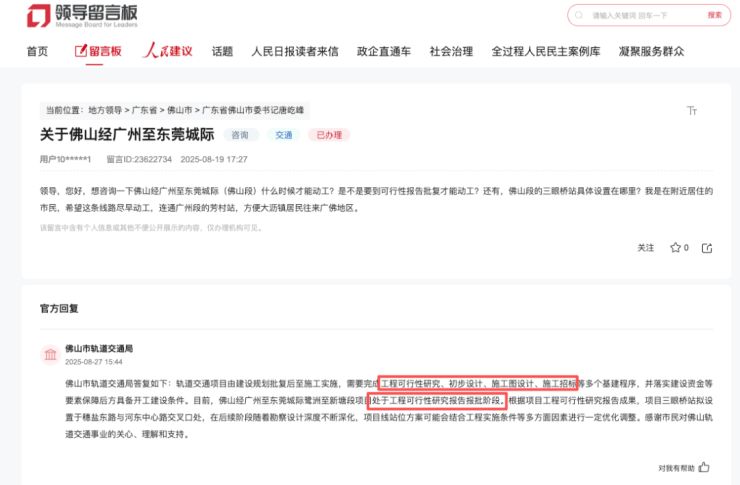Open 人民日报读者来信 page
Screen dimensions: 740x485
[x=294, y=51]
